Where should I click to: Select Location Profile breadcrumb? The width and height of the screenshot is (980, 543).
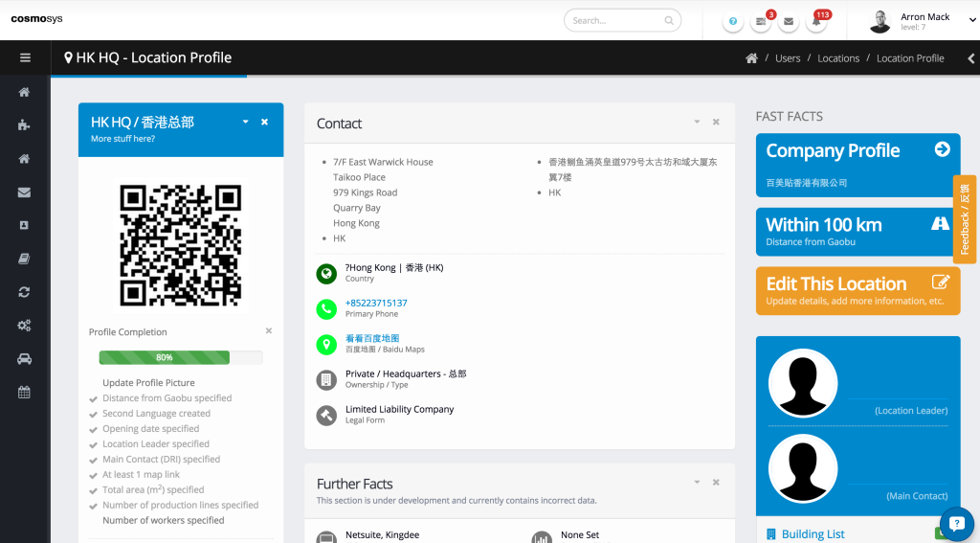(x=910, y=58)
